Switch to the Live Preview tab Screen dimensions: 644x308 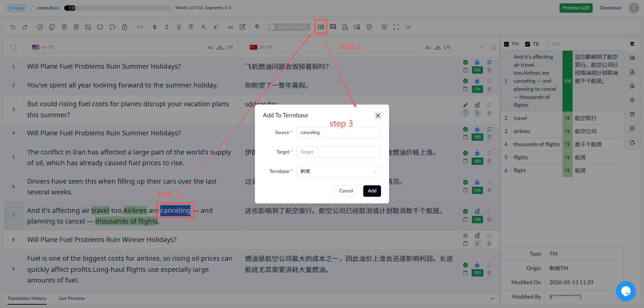[71, 298]
